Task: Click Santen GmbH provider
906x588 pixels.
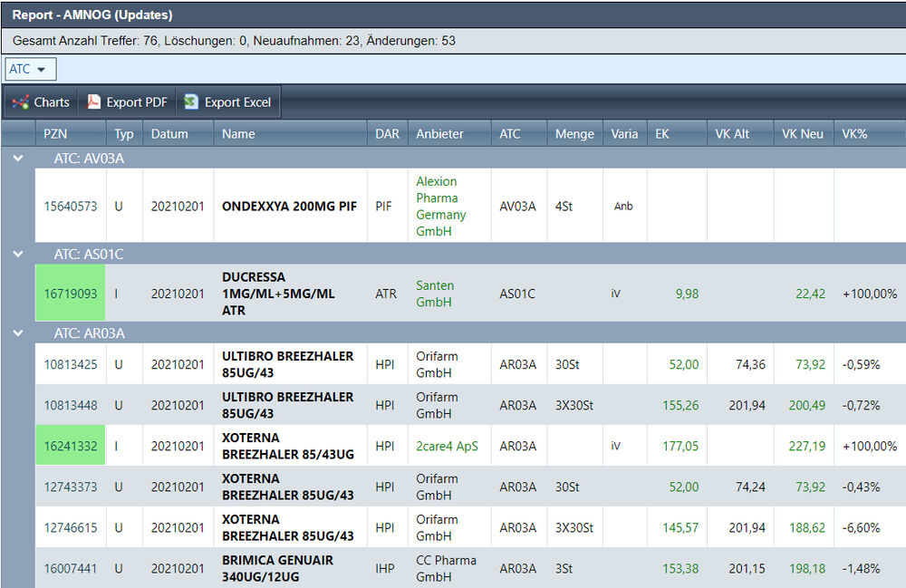Action: [435, 294]
